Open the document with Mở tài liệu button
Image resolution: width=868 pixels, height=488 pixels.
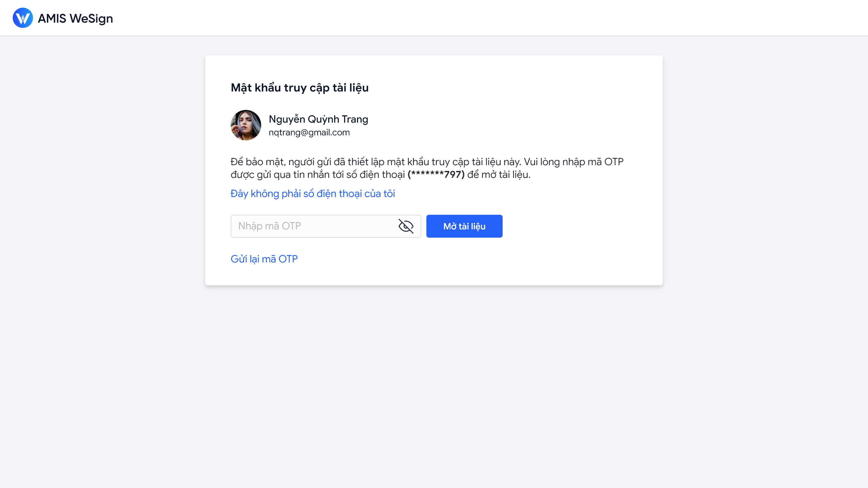point(464,226)
